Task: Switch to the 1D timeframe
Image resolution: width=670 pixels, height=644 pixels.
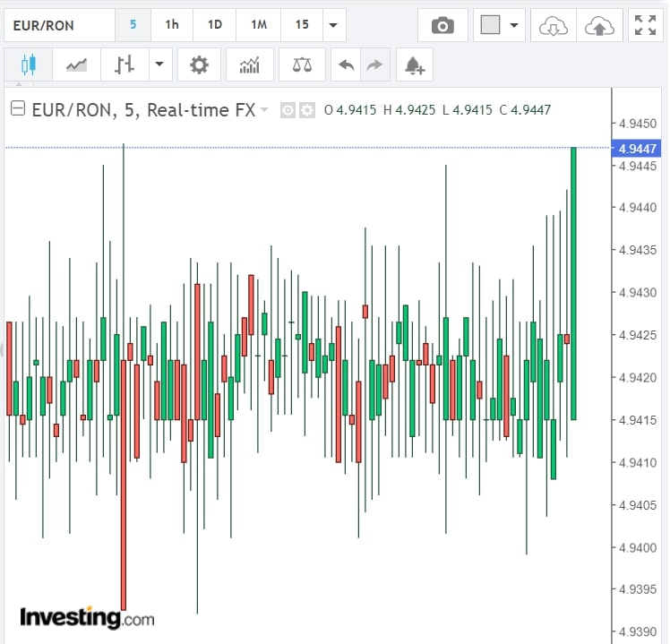Action: click(x=215, y=25)
